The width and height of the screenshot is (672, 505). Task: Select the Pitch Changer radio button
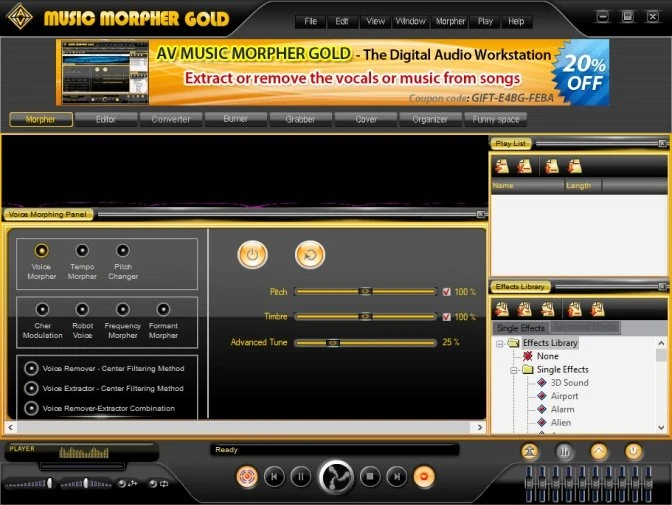123,250
